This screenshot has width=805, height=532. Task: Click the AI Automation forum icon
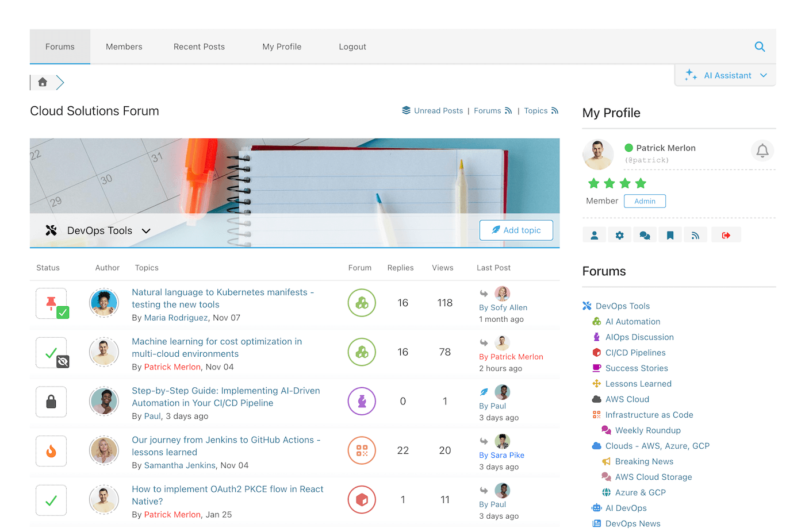(597, 321)
